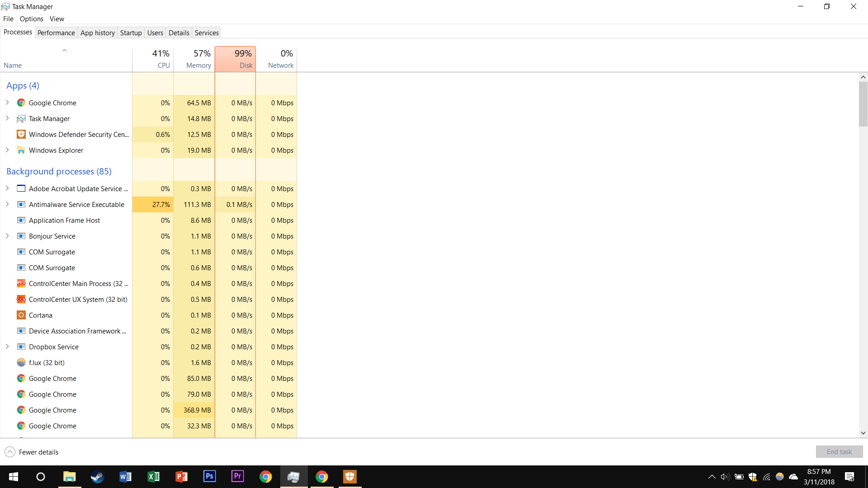Open the Action Center notification icon
Viewport: 868px width, 488px height.
point(849,477)
